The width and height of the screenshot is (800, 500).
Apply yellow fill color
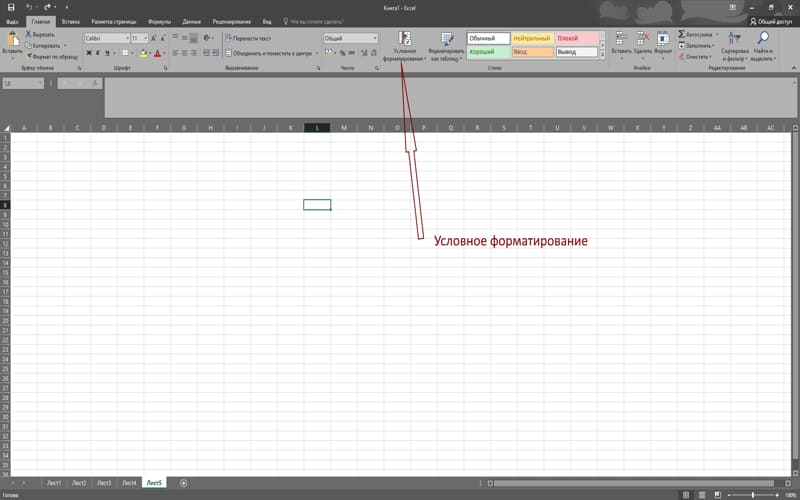[x=143, y=53]
